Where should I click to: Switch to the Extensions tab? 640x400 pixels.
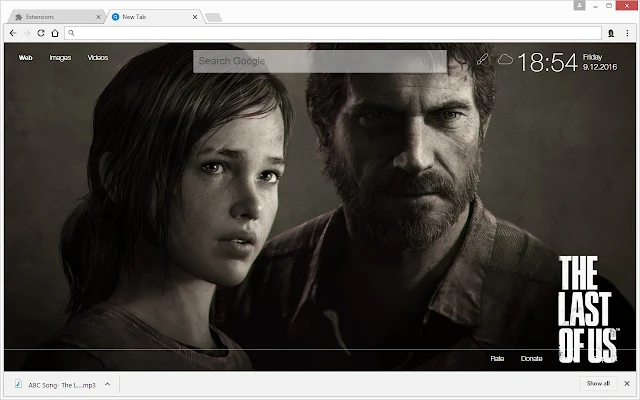click(x=57, y=17)
